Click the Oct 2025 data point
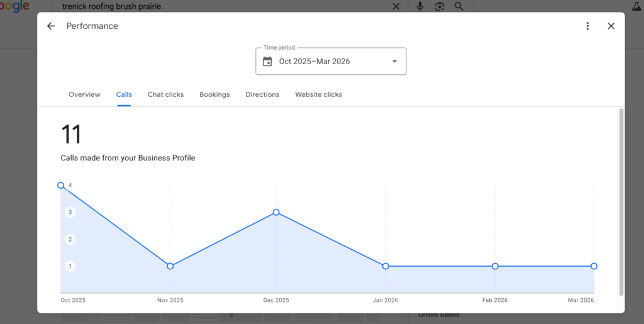Viewport: 644px width, 324px height. [x=61, y=186]
